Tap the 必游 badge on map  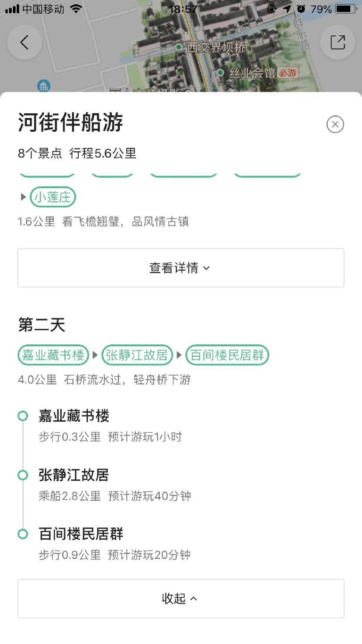[288, 73]
